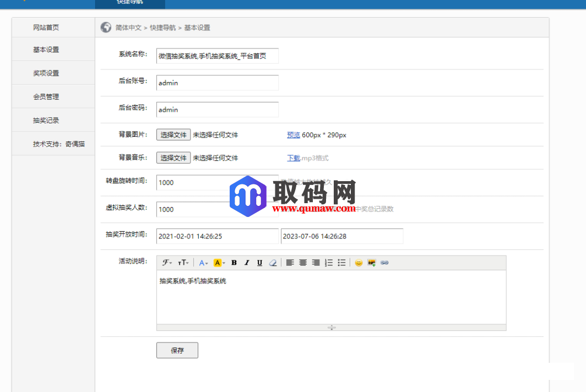This screenshot has height=392, width=586.
Task: Insert an image via the editor toolbar
Action: tap(372, 263)
